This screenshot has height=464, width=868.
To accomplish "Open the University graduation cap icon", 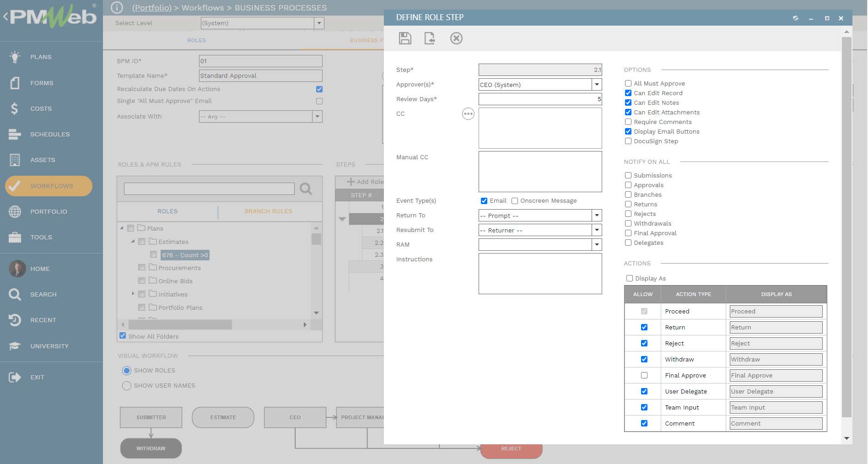I will pyautogui.click(x=15, y=346).
